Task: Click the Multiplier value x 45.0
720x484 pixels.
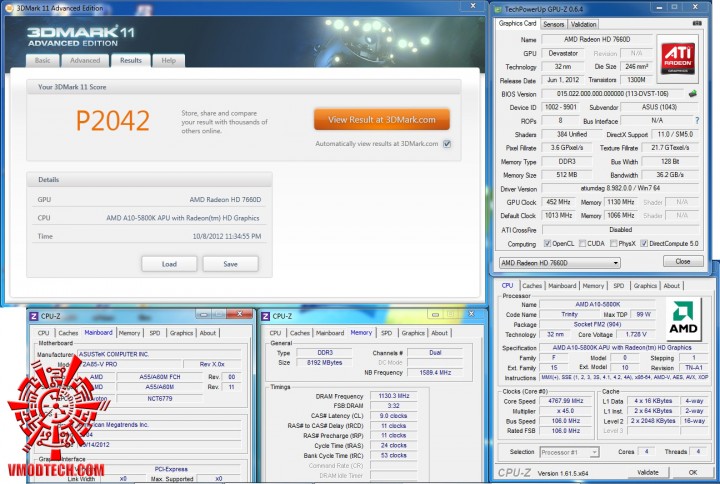Action: tap(565, 411)
